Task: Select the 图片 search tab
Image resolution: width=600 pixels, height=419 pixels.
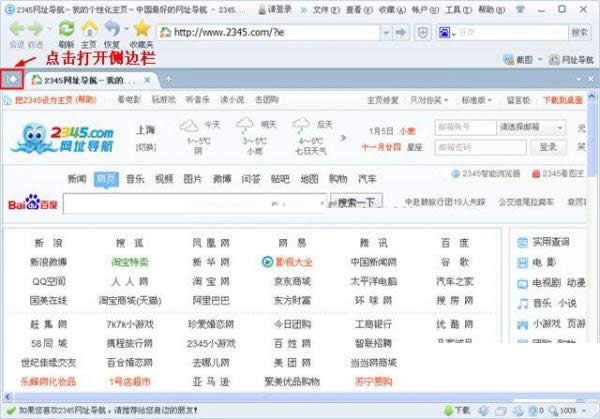Action: coord(192,179)
